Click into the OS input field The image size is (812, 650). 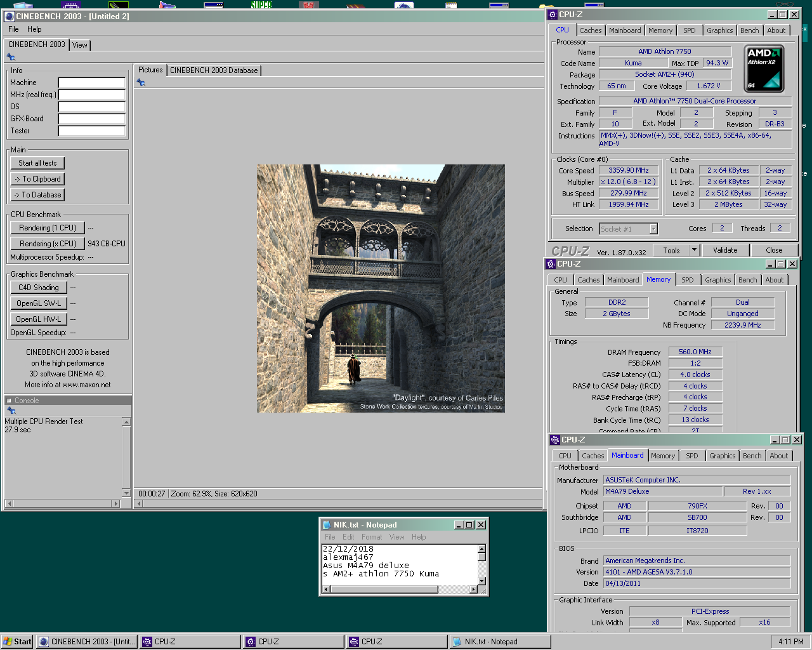[x=91, y=107]
